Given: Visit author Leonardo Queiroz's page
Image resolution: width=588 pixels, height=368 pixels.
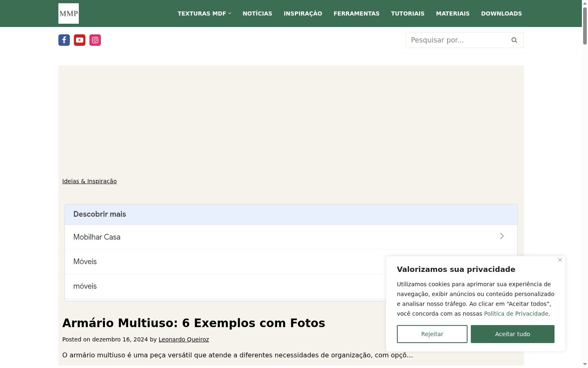Looking at the screenshot, I should tap(184, 339).
